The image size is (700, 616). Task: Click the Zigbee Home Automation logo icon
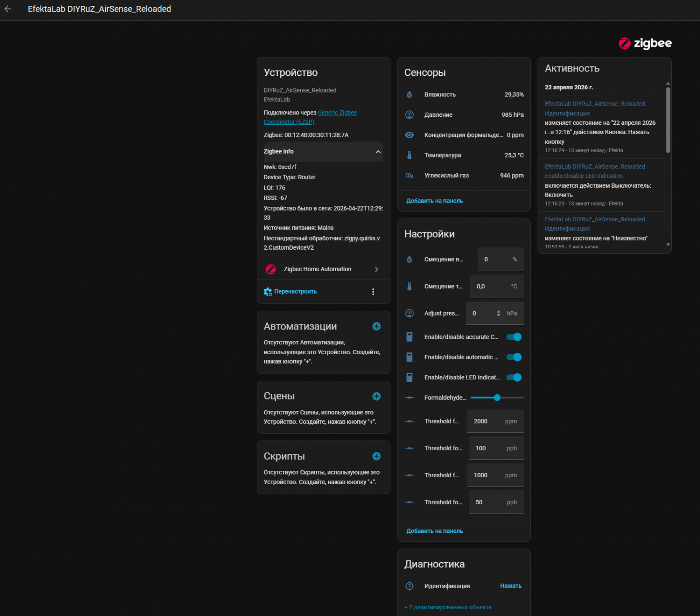click(x=271, y=269)
